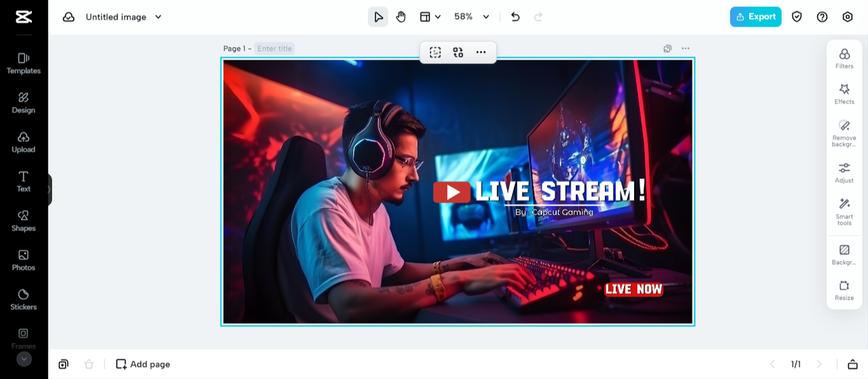
Task: Open the Background tool
Action: pos(844,255)
